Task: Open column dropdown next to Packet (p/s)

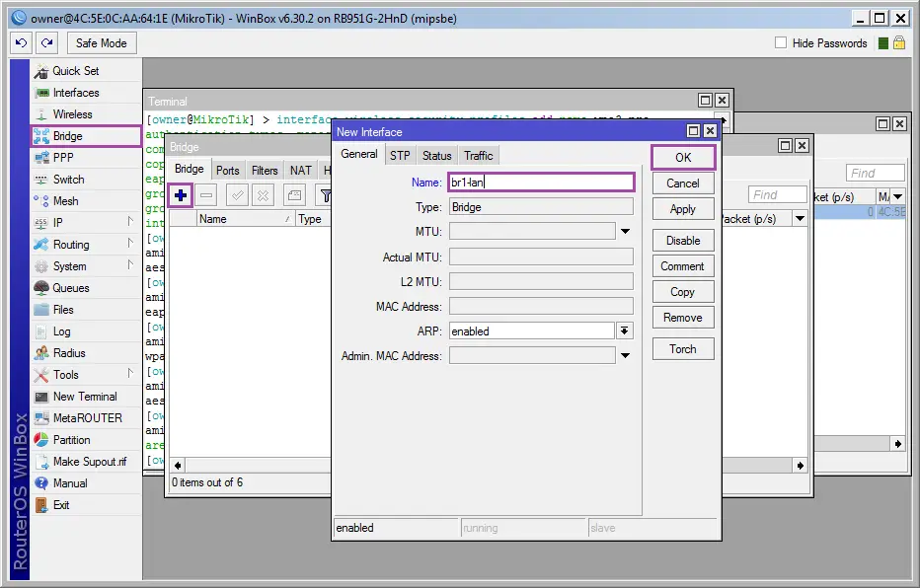Action: 800,219
